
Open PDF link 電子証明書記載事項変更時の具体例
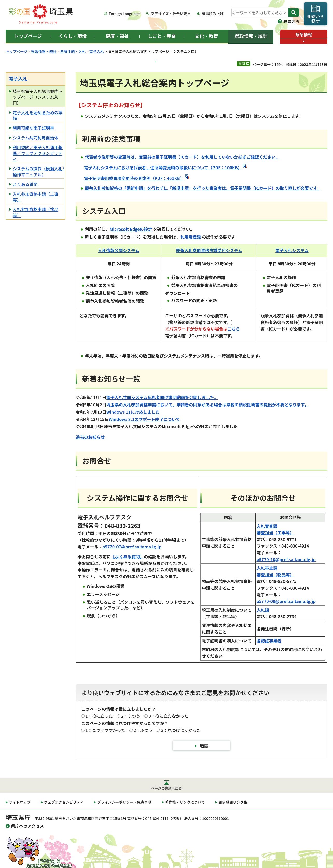pyautogui.click(x=134, y=179)
